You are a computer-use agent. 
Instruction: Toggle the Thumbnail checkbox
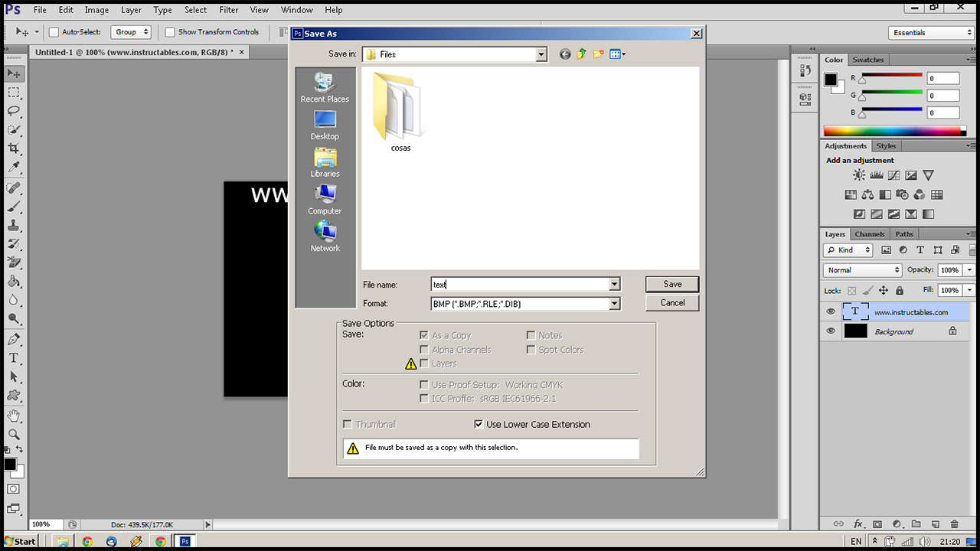[348, 424]
